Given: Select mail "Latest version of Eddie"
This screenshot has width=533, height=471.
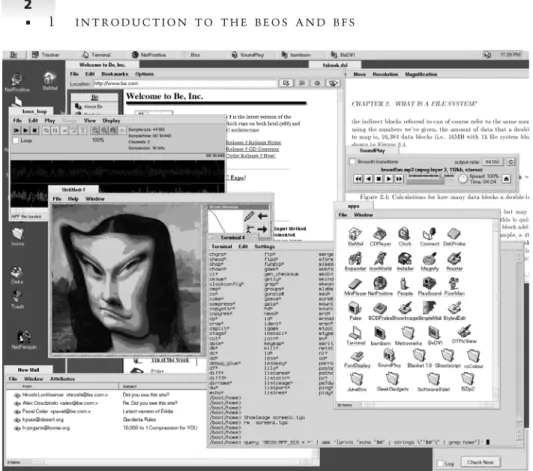Looking at the screenshot, I should click(148, 412).
